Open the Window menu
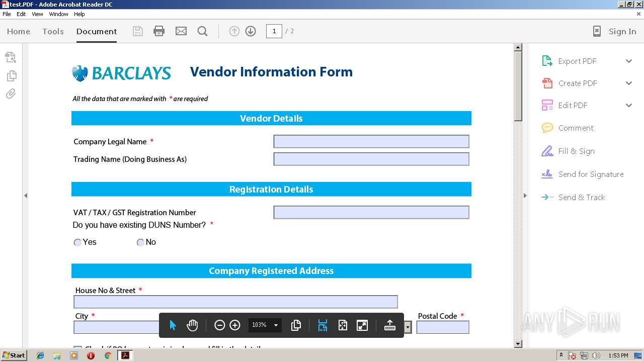The image size is (644, 362). 58,14
